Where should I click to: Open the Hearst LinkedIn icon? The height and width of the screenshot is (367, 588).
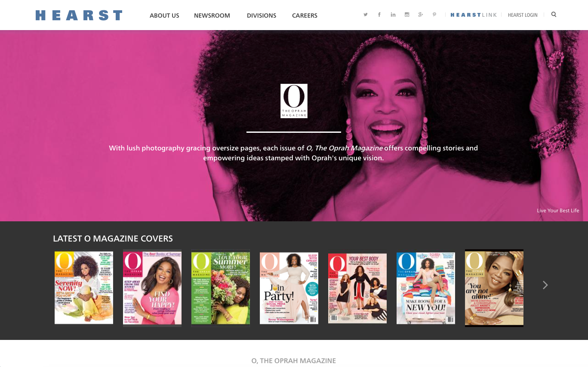click(x=393, y=15)
